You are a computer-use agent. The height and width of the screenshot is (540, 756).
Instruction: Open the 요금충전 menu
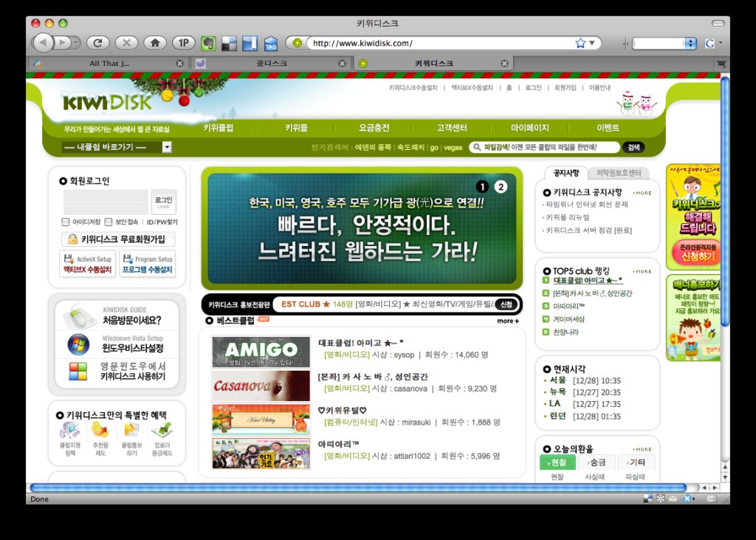tap(374, 128)
